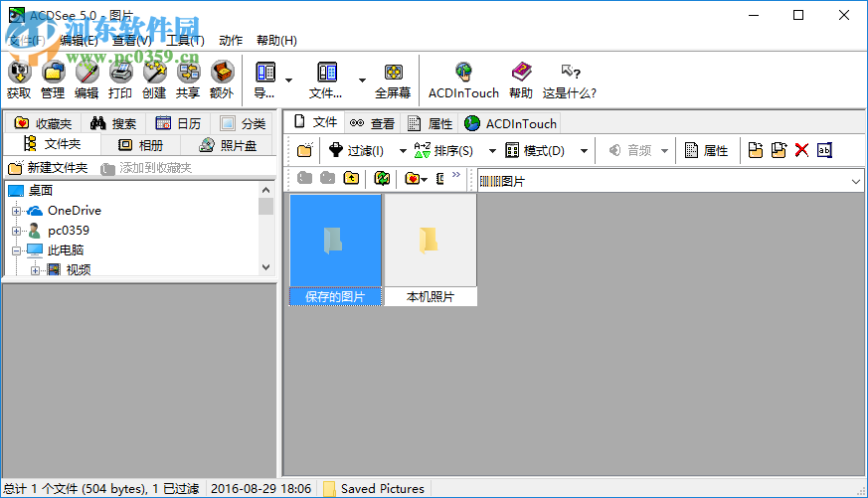Click 2016-08-29 18:06 date in status bar

point(260,489)
